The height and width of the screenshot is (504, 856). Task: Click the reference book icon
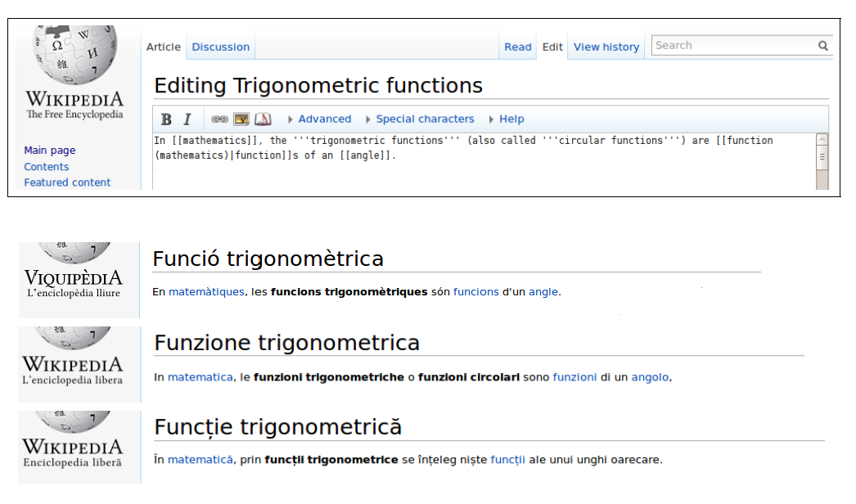click(262, 119)
